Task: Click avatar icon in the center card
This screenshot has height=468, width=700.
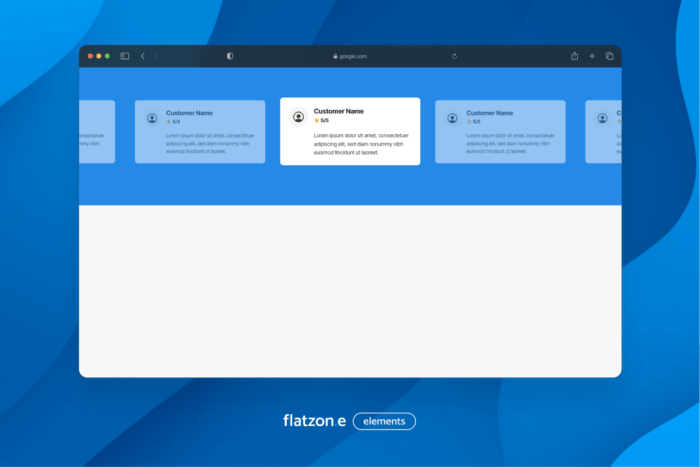Action: pos(298,117)
